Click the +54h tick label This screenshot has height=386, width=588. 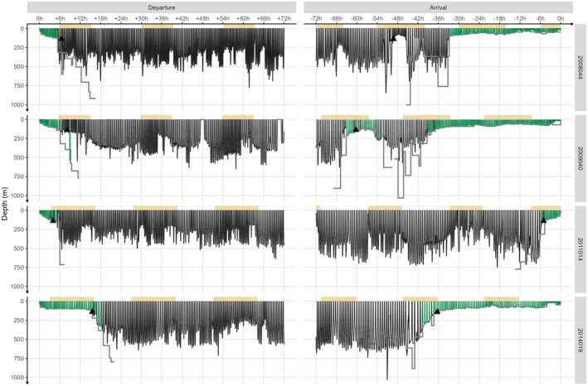pos(223,18)
